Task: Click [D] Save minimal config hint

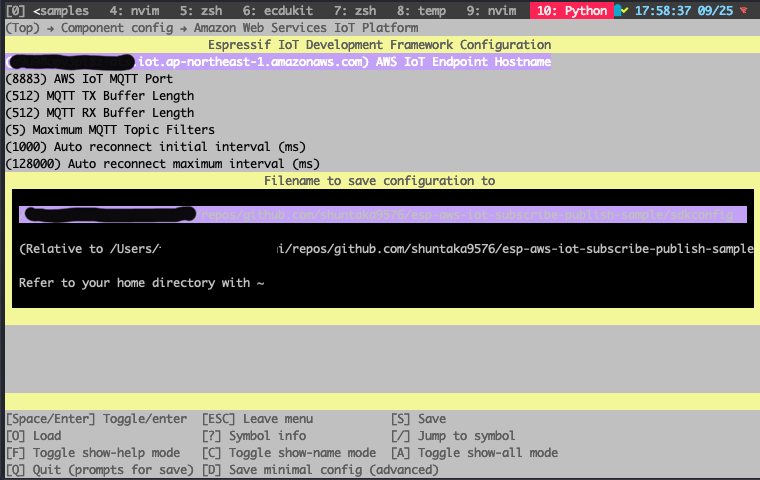Action: pos(320,469)
